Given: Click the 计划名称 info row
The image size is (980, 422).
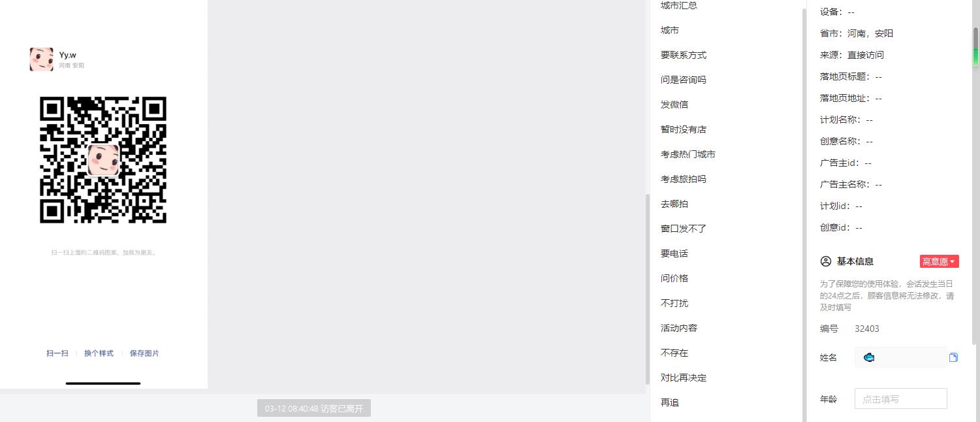Looking at the screenshot, I should (x=846, y=120).
